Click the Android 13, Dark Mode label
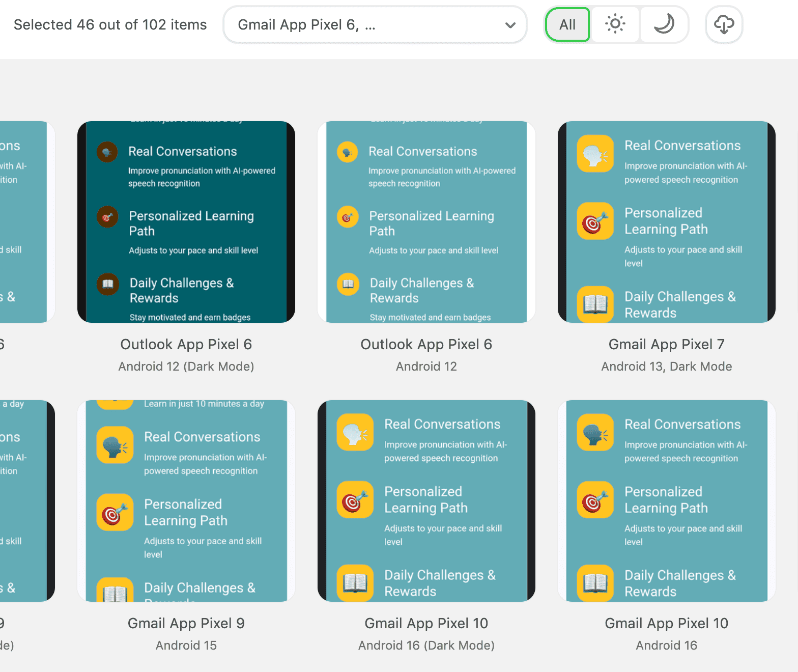This screenshot has height=672, width=798. point(667,367)
